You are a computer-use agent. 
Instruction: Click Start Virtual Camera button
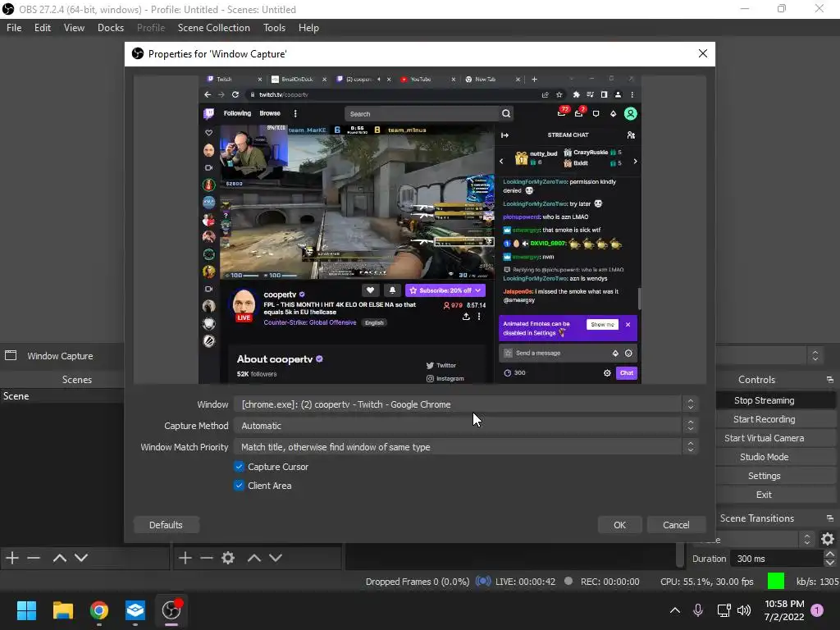click(764, 438)
